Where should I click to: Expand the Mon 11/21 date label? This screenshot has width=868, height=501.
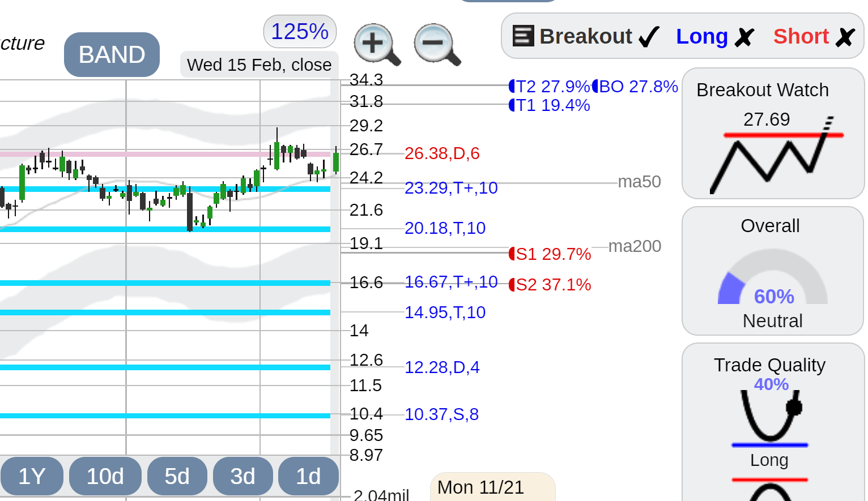pos(492,487)
